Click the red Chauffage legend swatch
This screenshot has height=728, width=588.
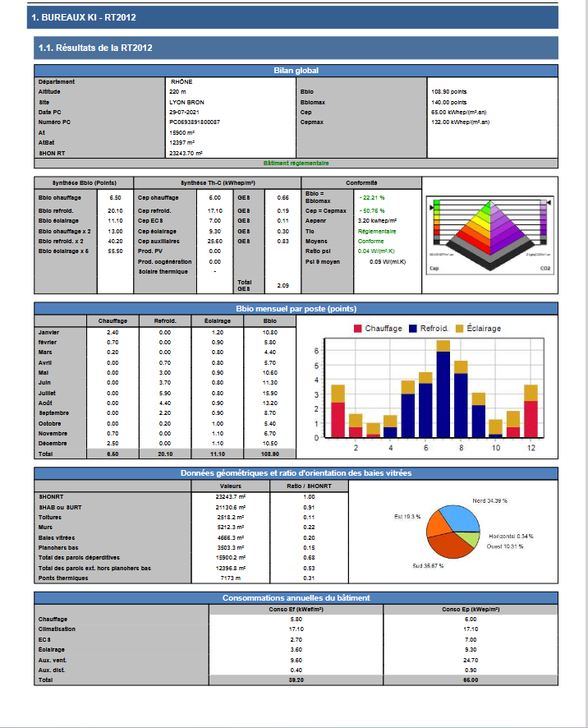click(x=357, y=329)
